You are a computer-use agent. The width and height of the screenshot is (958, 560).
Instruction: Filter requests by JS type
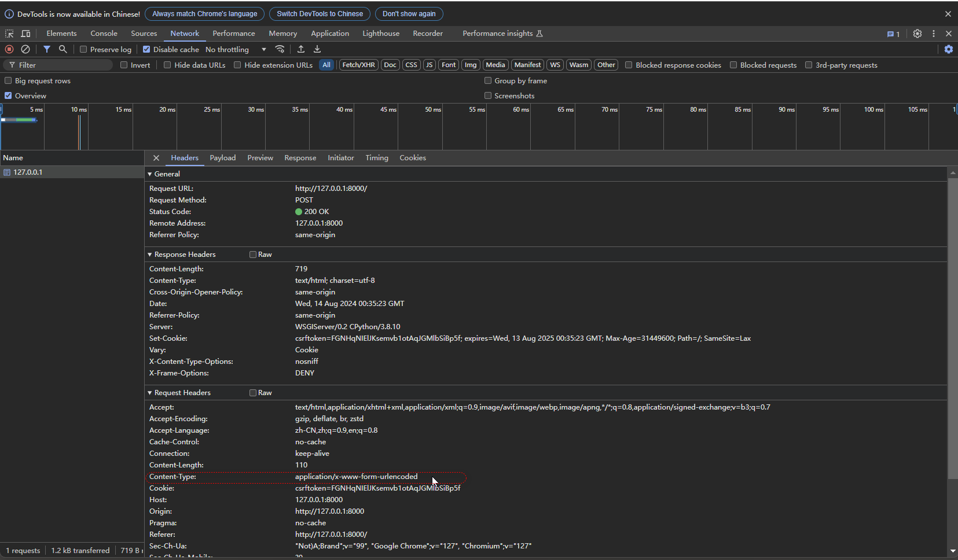tap(430, 65)
